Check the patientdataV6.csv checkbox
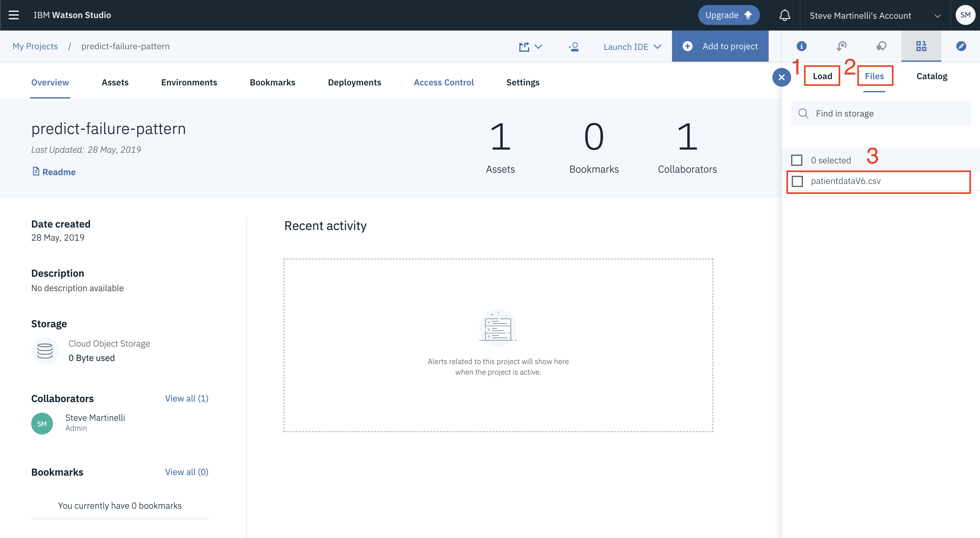 pyautogui.click(x=797, y=181)
